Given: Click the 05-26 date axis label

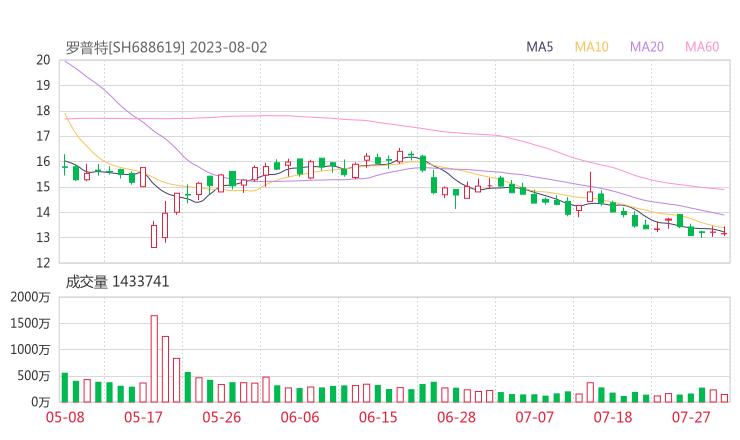Looking at the screenshot, I should point(221,417).
